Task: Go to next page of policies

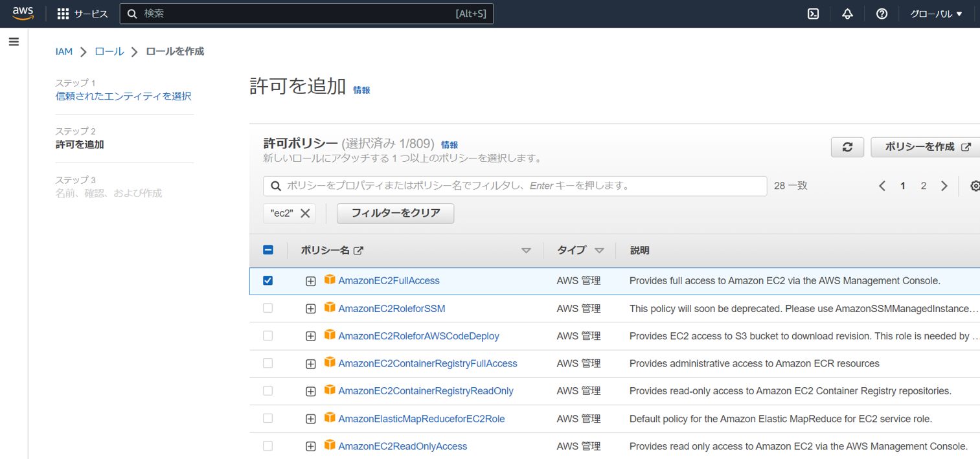Action: tap(944, 186)
